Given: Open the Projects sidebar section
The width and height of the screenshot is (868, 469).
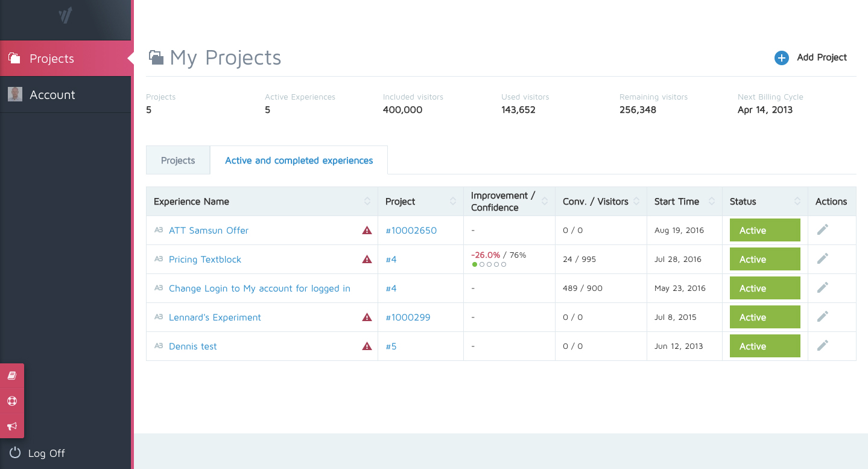Looking at the screenshot, I should (66, 59).
